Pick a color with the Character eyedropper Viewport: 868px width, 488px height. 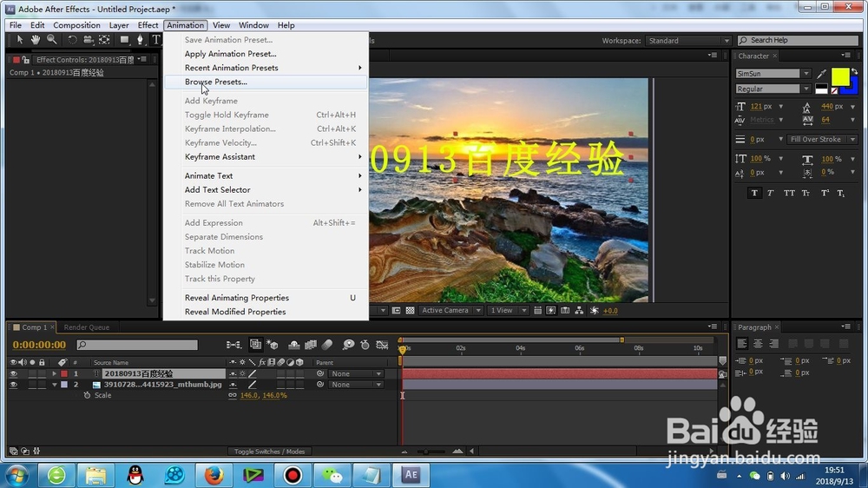822,74
